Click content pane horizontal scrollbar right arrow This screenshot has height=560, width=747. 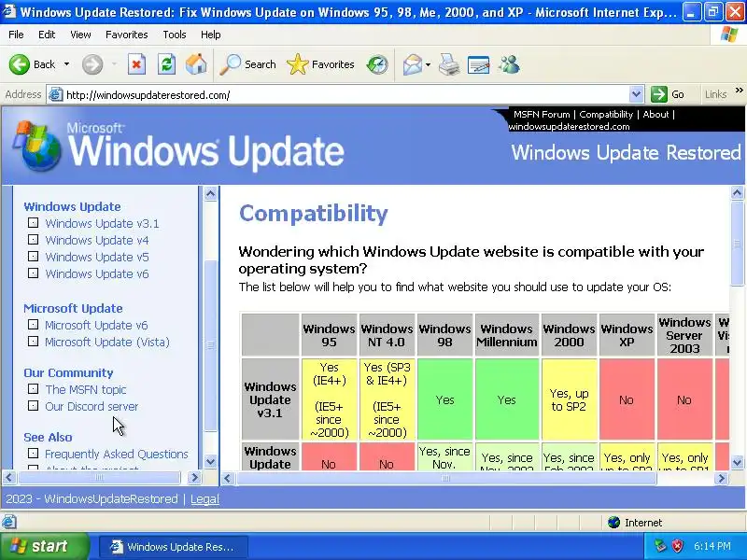click(722, 478)
